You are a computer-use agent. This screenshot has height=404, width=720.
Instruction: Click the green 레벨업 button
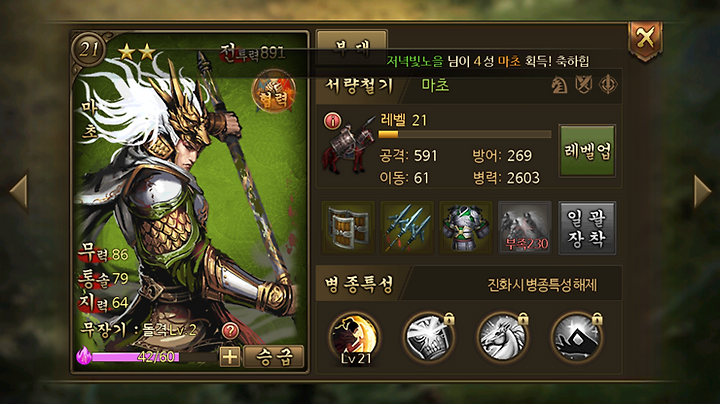point(587,151)
